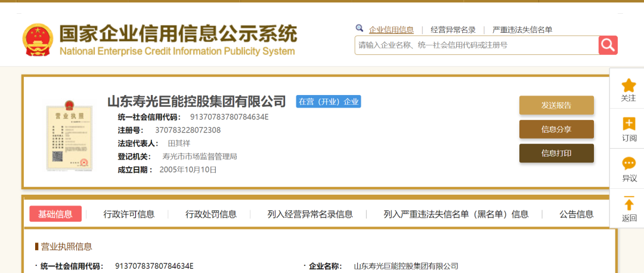
Task: Click the 信息分享 button
Action: point(556,129)
